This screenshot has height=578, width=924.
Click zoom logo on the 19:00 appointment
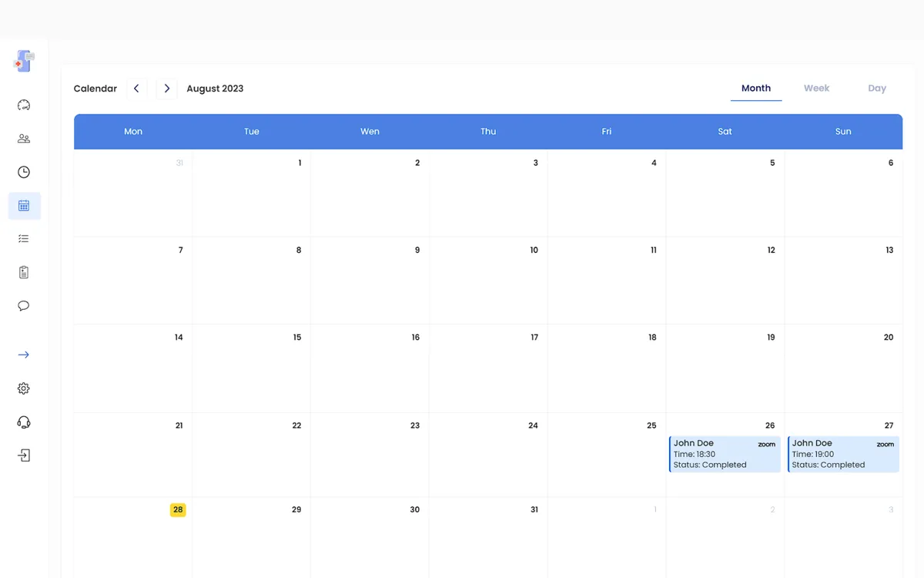[x=885, y=445]
